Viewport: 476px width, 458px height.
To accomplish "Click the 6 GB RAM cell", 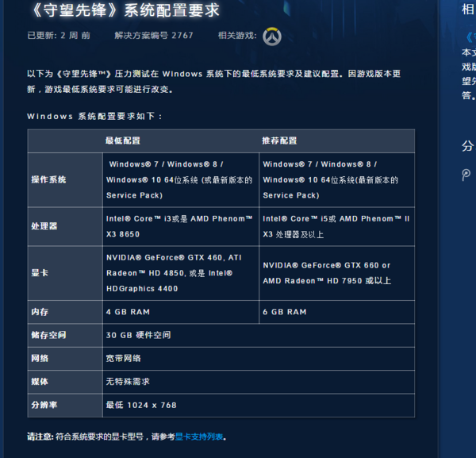I will (337, 312).
